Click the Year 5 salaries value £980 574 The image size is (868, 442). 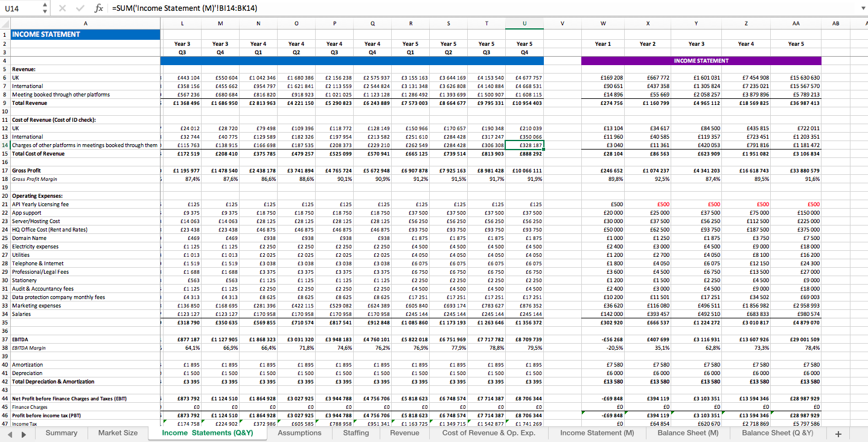coord(796,314)
